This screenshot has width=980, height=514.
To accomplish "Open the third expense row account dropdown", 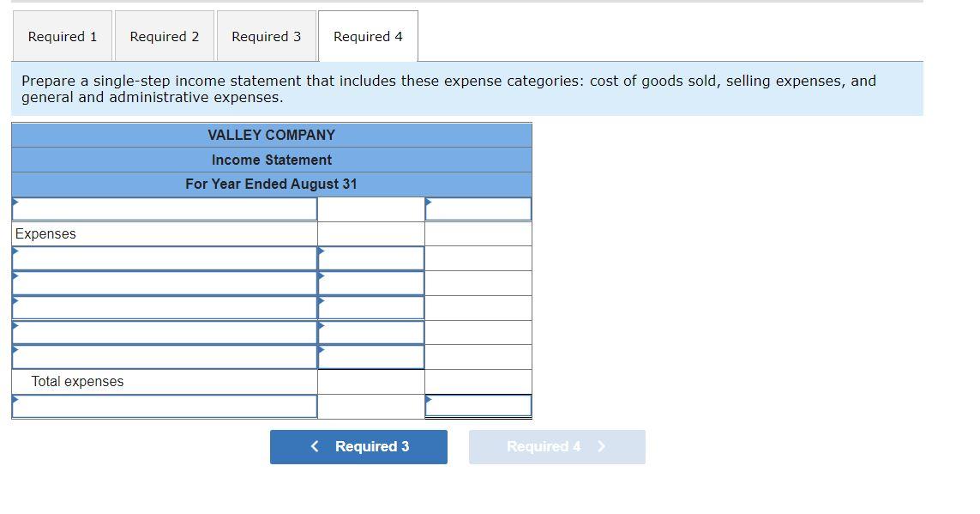I will tap(165, 306).
